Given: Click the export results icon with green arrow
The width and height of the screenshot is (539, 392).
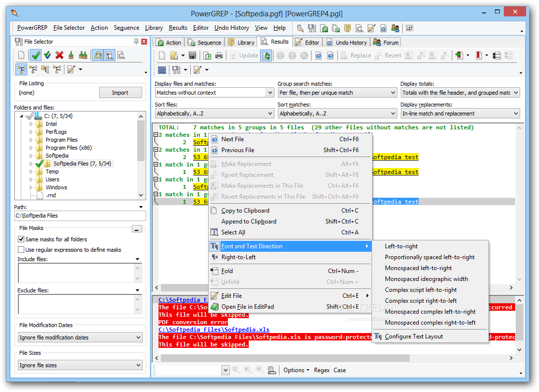Looking at the screenshot, I should point(207,56).
